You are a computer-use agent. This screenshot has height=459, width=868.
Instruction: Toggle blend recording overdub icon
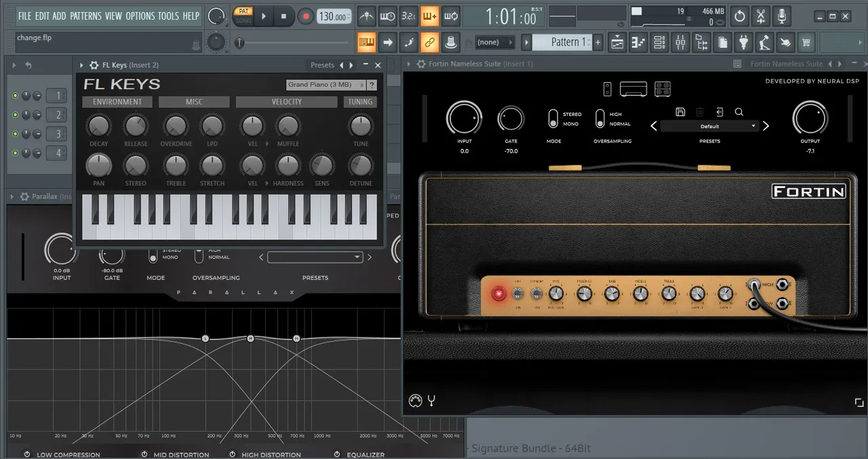(429, 16)
